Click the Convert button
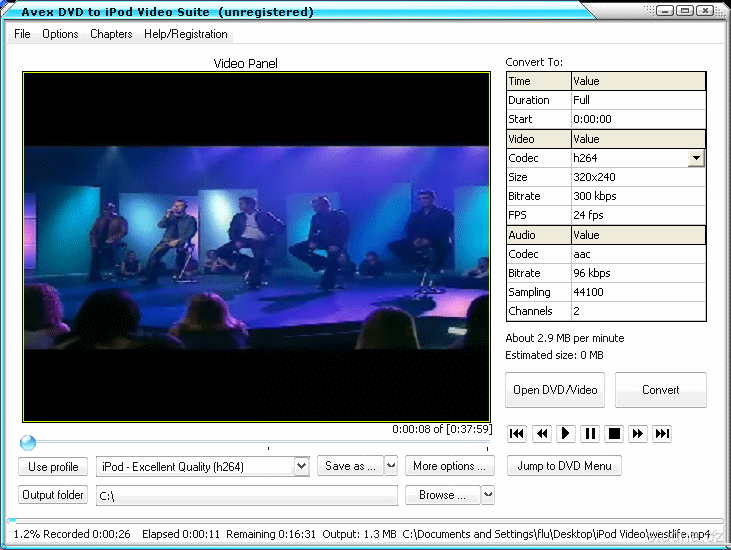 [x=660, y=390]
